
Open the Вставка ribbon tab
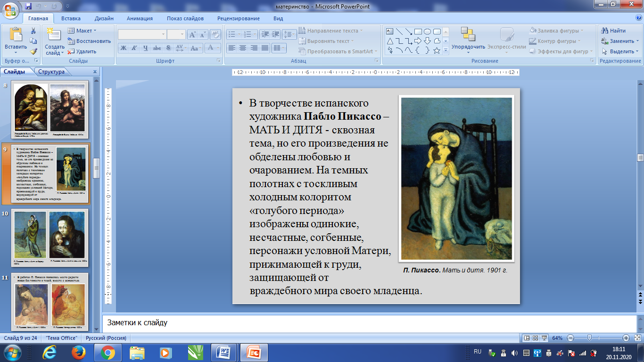(x=71, y=18)
